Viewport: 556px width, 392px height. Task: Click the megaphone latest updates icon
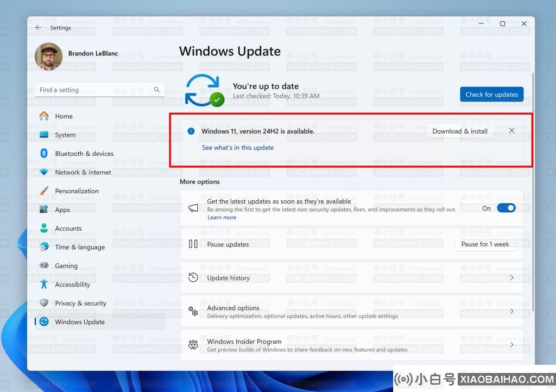tap(193, 208)
